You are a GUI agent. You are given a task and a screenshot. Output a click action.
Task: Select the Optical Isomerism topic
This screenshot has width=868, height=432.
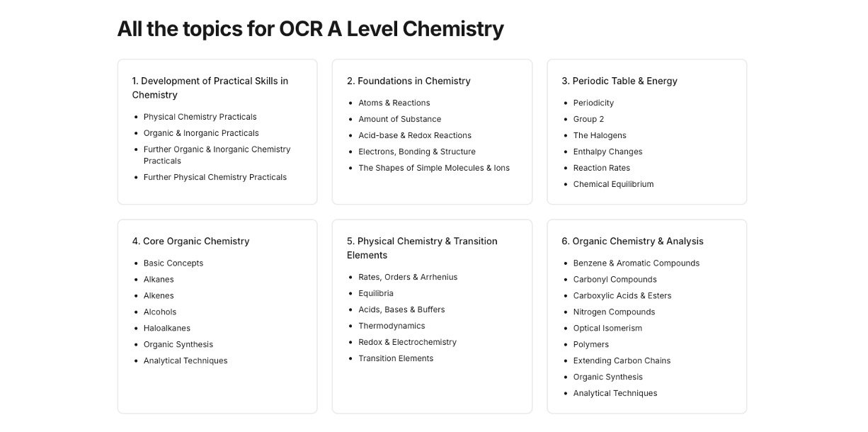(x=607, y=328)
